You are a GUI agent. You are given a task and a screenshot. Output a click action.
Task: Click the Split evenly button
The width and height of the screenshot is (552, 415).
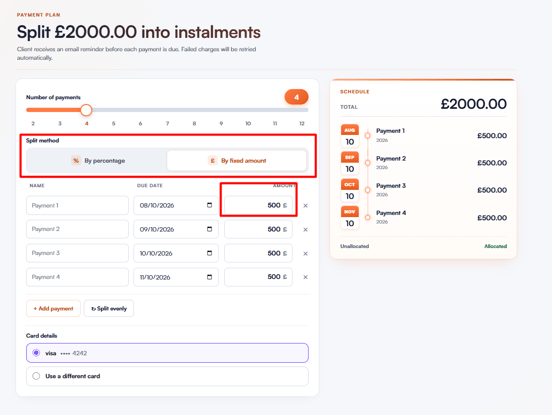[109, 308]
